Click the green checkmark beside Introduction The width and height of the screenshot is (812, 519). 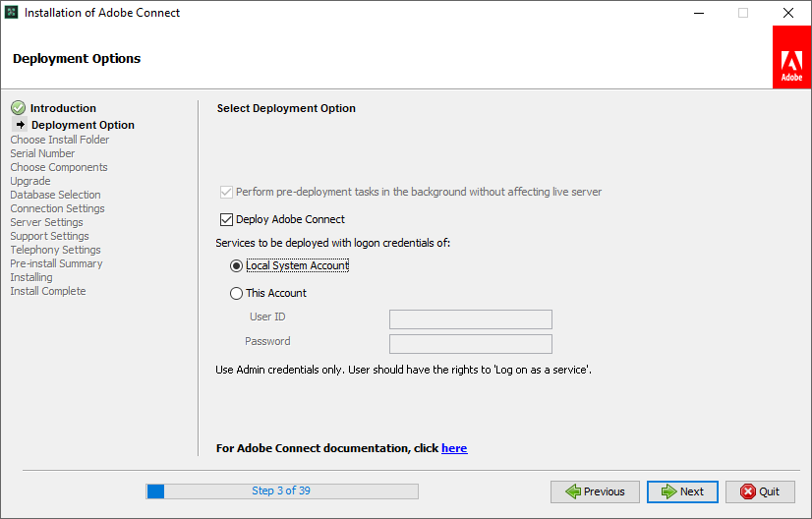coord(18,108)
